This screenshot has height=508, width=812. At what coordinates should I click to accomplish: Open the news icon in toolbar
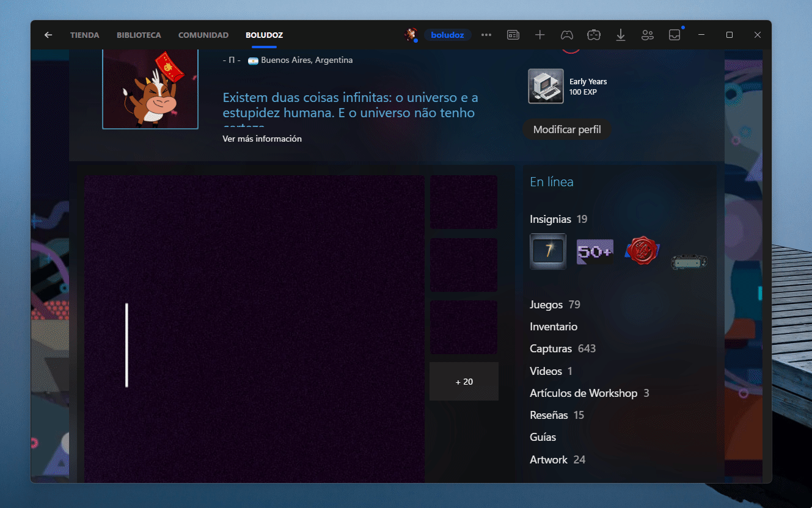tap(513, 35)
